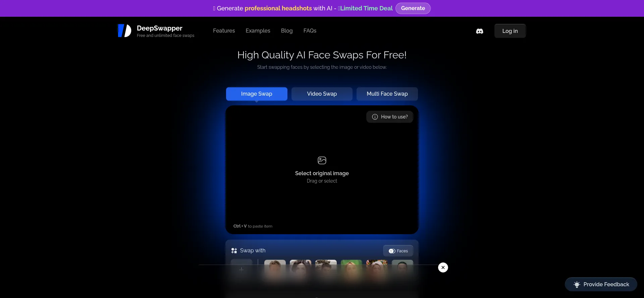This screenshot has height=298, width=644.
Task: Click the Drag or select text
Action: coord(322,181)
